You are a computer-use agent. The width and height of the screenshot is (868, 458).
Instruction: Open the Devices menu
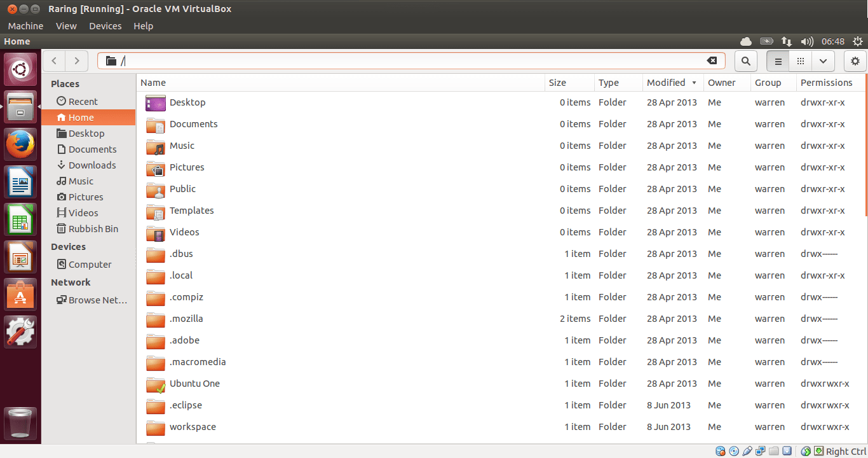pyautogui.click(x=105, y=26)
